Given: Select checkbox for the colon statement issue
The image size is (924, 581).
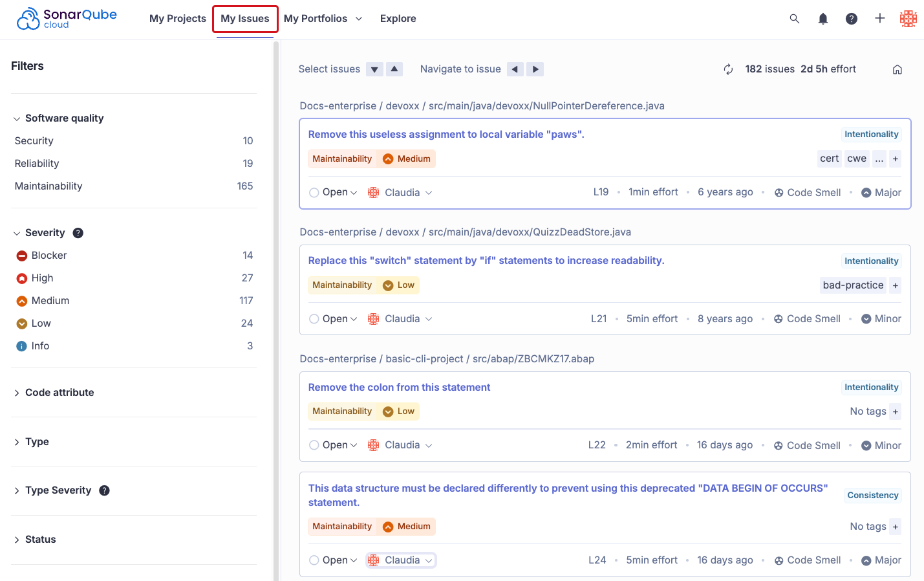Looking at the screenshot, I should (x=314, y=445).
